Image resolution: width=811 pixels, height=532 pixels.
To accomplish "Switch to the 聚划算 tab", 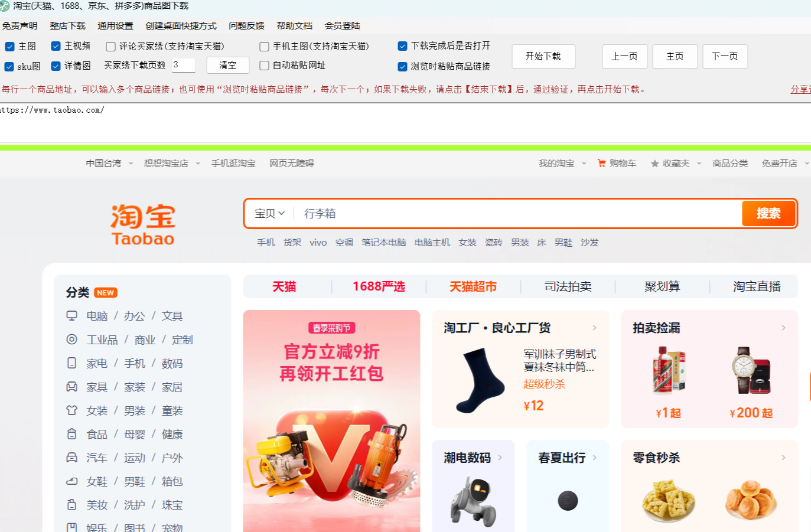I will pyautogui.click(x=662, y=286).
